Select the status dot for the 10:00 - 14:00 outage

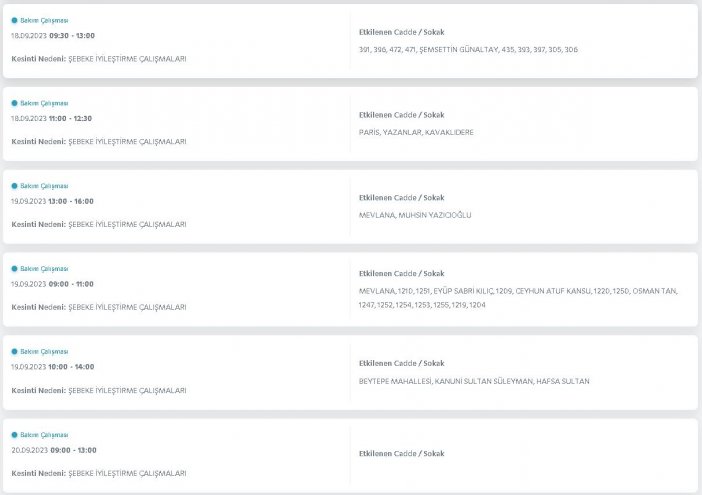pos(14,352)
